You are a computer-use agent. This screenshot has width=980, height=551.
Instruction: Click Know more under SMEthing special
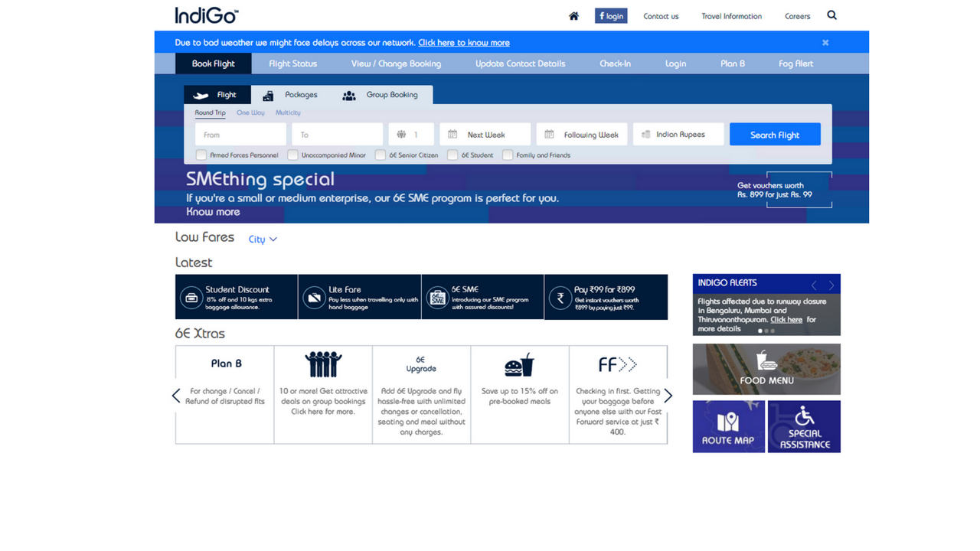213,212
